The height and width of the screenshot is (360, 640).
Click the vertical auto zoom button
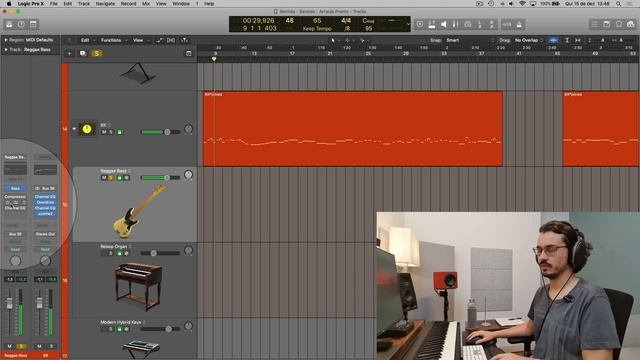567,40
